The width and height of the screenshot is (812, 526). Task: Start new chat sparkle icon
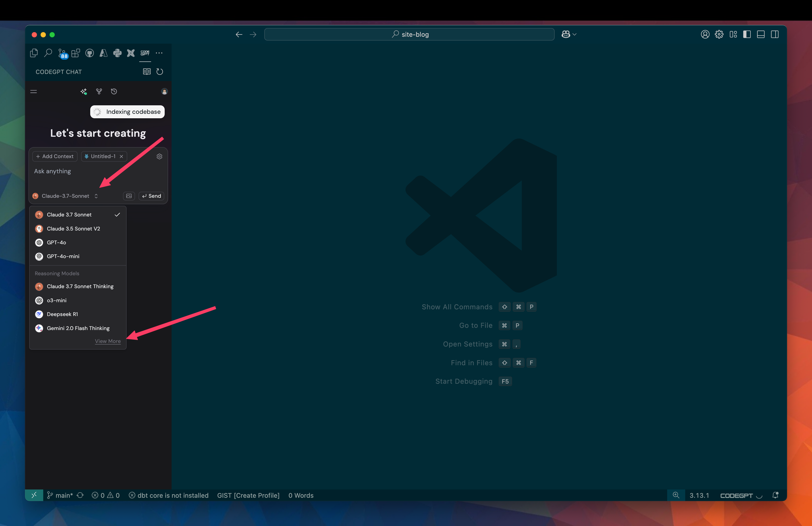click(x=84, y=91)
